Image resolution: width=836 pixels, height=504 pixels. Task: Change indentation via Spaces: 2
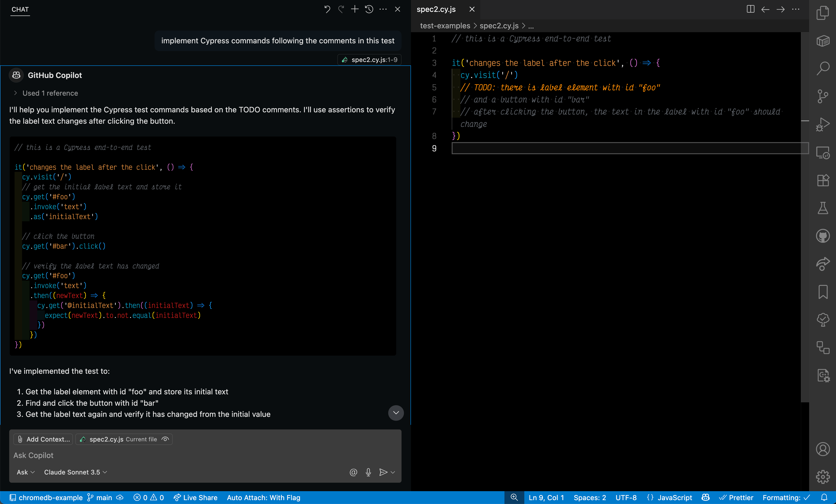590,497
